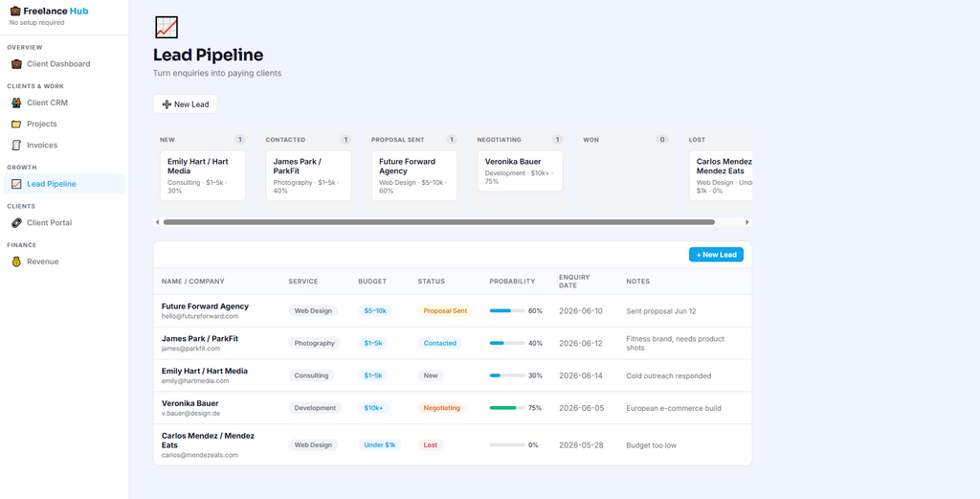Click the kanban horizontal scrollbar left arrow
Screen dimensions: 980x499
(x=158, y=222)
